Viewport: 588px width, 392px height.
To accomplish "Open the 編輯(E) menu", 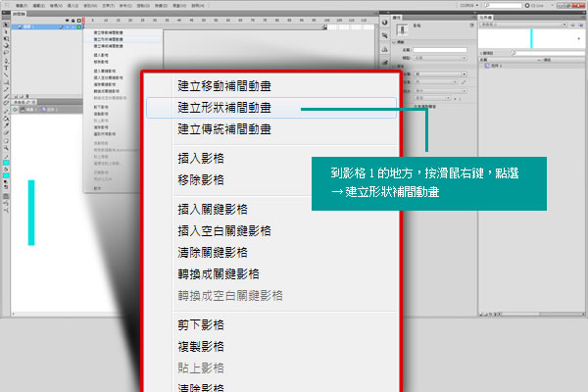I will point(38,6).
